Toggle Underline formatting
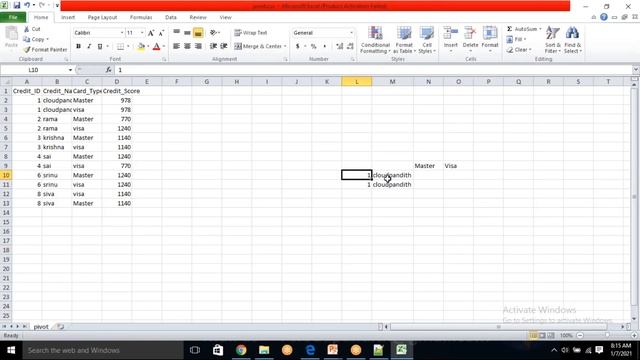 click(x=100, y=47)
